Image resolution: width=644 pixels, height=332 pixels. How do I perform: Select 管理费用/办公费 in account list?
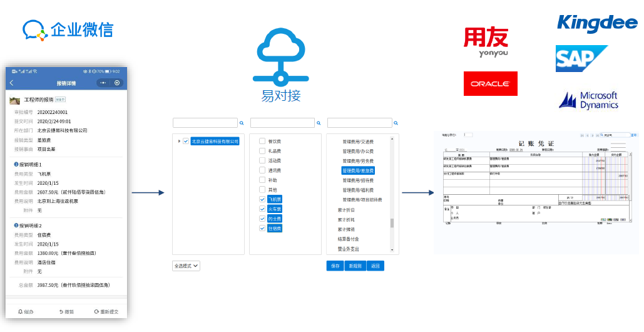pos(358,151)
